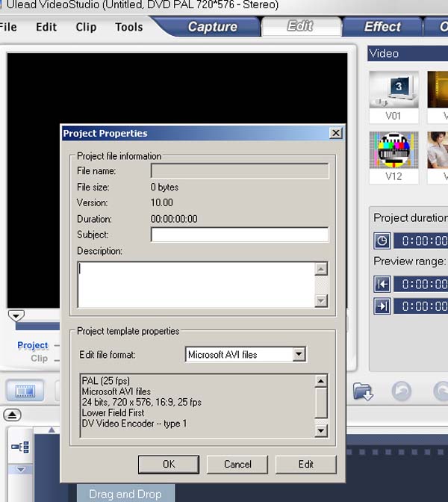Image resolution: width=448 pixels, height=502 pixels.
Task: Select Clip play mode
Action: [39, 359]
